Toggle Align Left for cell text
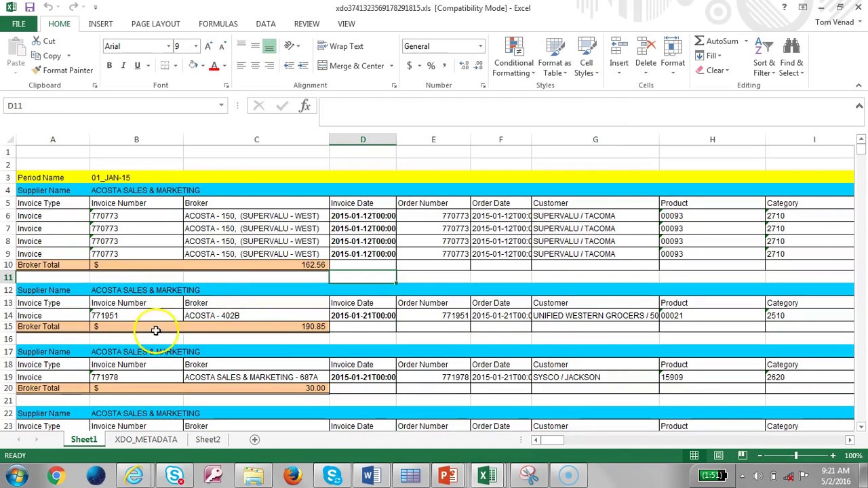The image size is (868, 488). click(x=241, y=66)
